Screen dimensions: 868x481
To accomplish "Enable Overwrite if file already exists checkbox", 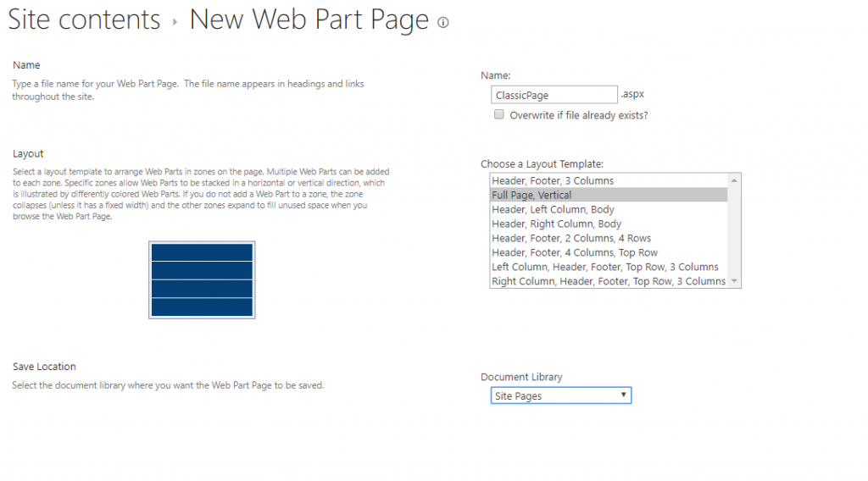I will [x=499, y=114].
